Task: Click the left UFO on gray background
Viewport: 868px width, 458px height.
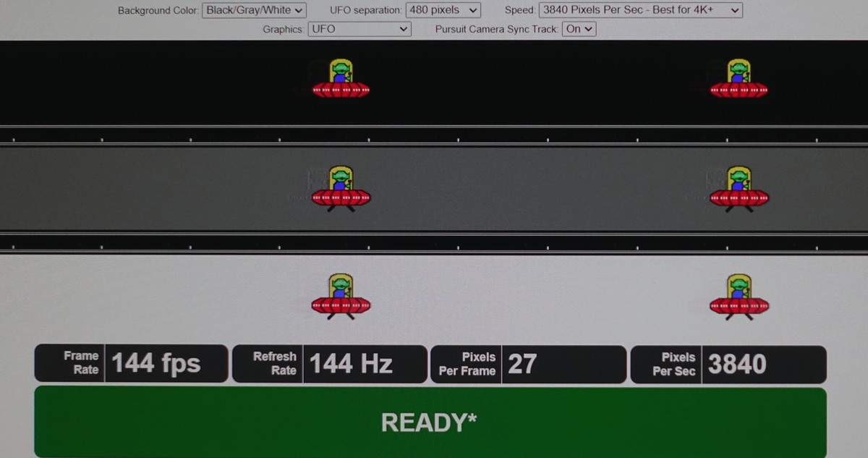Action: (x=341, y=189)
